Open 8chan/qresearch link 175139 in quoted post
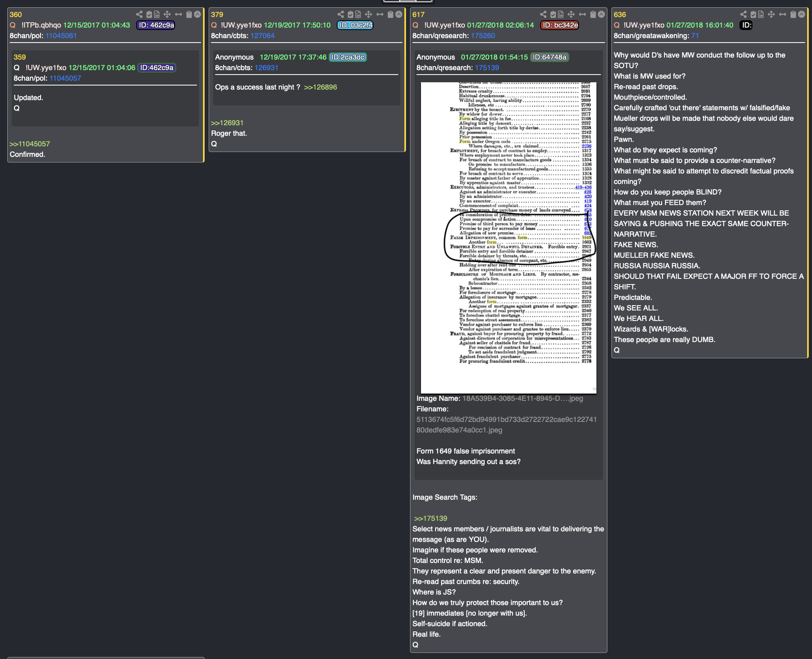Screen dimensions: 812x659 point(487,68)
